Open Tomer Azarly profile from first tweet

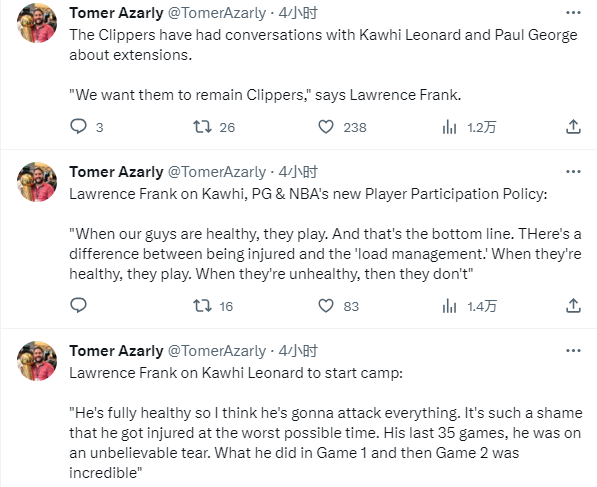(x=116, y=13)
